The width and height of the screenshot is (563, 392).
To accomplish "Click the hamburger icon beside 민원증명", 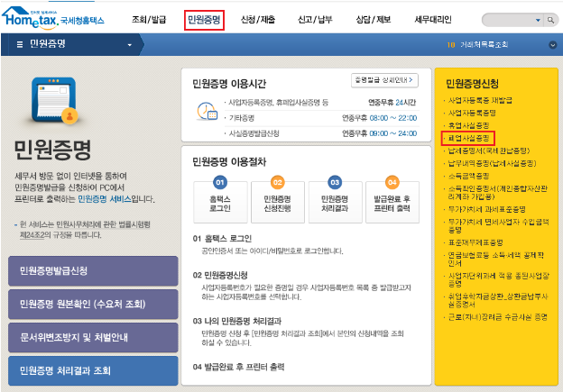I will [x=19, y=43].
